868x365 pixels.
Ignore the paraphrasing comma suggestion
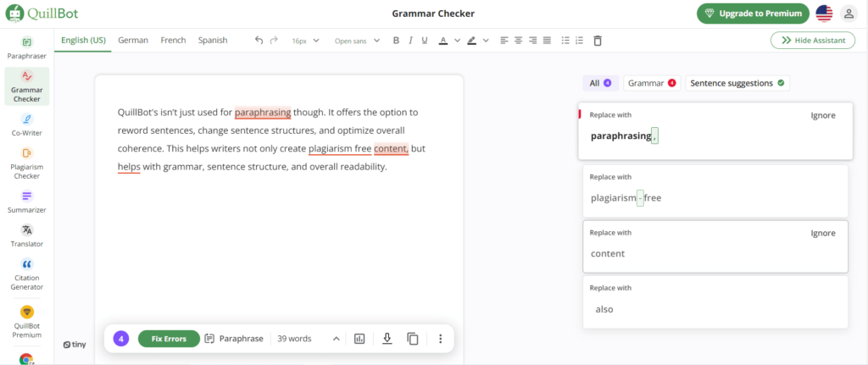pos(823,115)
